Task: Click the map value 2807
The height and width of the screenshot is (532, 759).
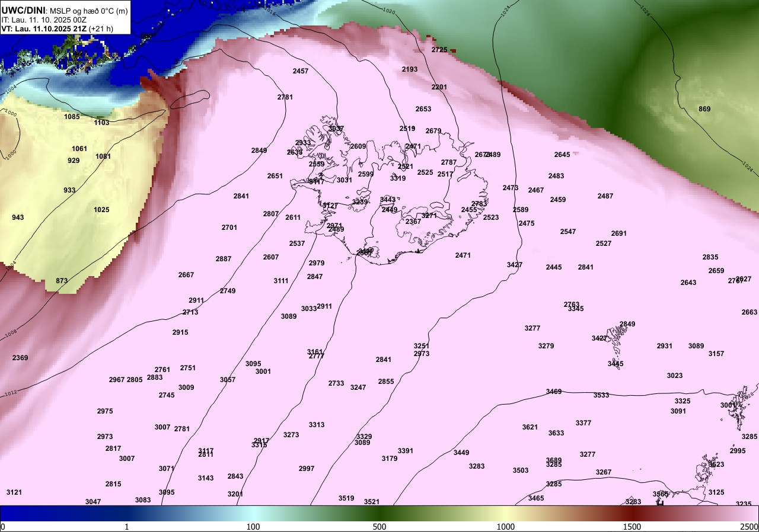Action: click(271, 214)
